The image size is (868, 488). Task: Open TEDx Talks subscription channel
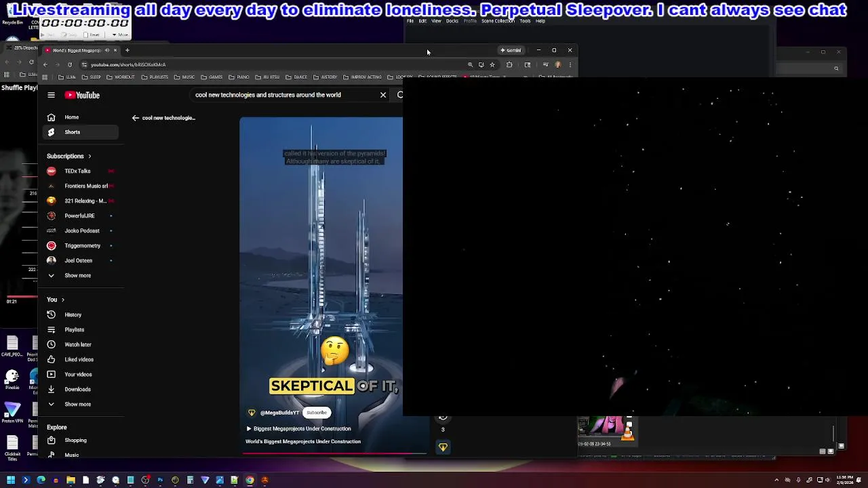coord(81,171)
